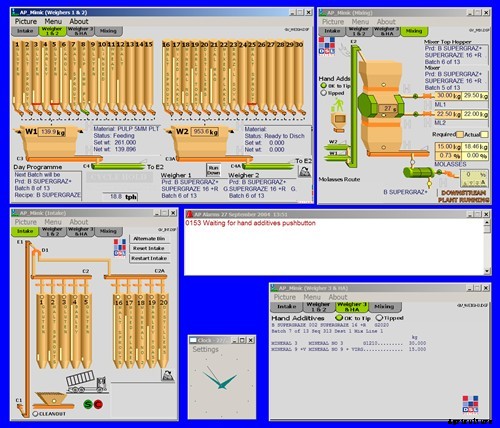Click the 18.8 tph throughput readout

click(x=120, y=197)
